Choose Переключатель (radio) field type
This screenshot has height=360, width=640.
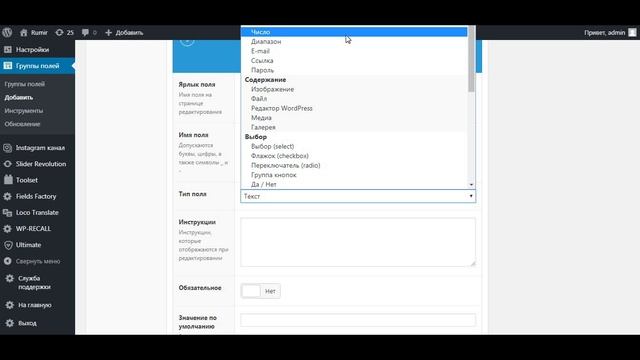tap(354, 165)
